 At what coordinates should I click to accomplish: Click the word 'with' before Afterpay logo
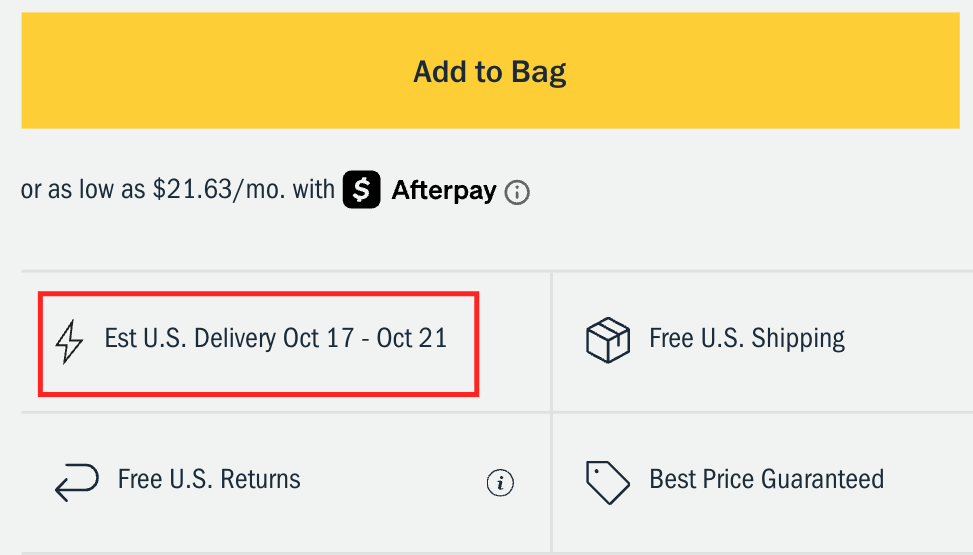coord(313,190)
